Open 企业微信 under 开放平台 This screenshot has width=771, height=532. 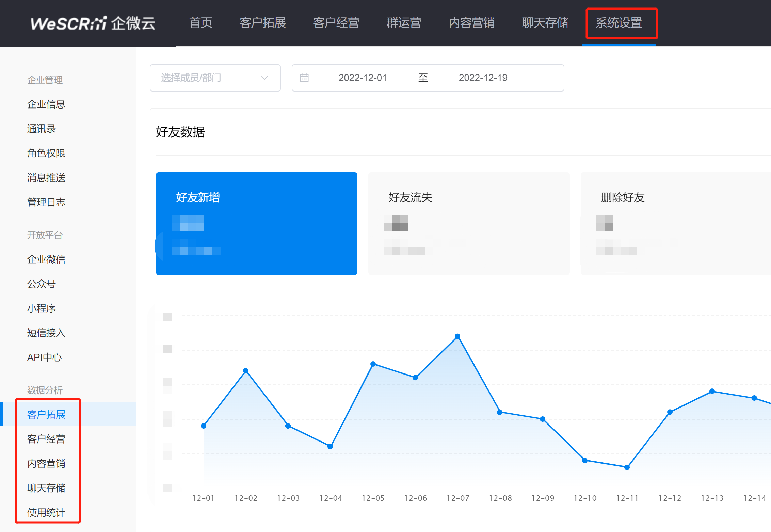click(x=46, y=260)
